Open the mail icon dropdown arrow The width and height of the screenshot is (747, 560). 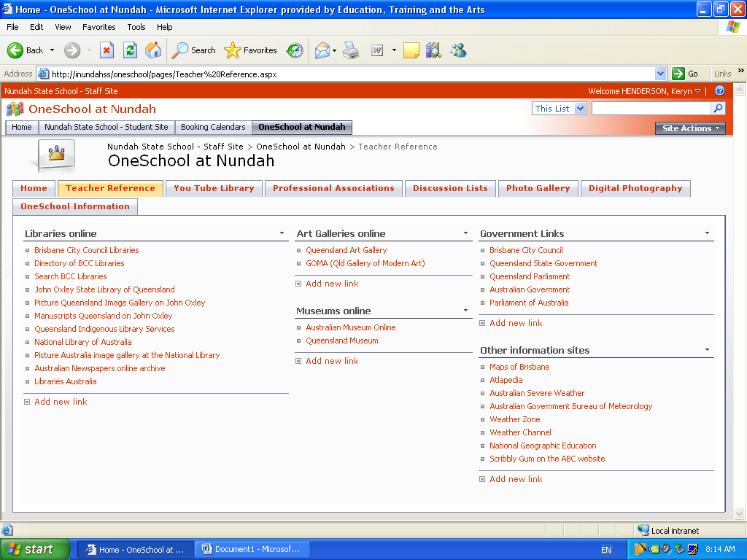[x=334, y=50]
